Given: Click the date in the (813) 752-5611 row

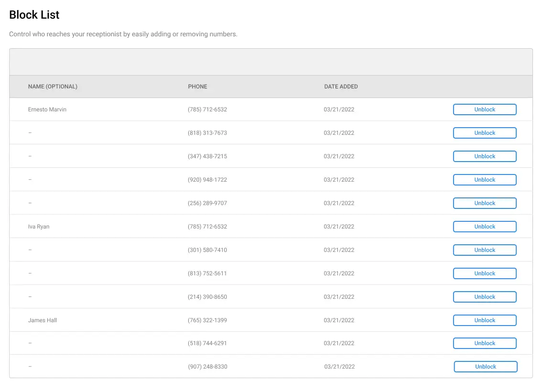Looking at the screenshot, I should [x=339, y=273].
